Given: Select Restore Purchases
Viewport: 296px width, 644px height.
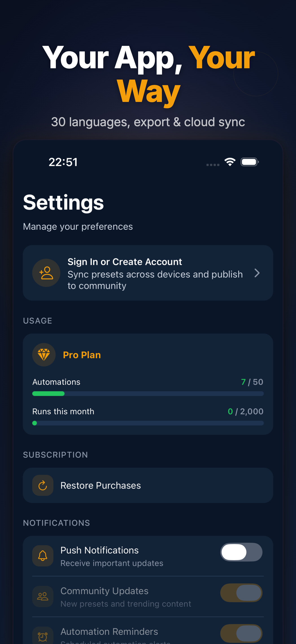Looking at the screenshot, I should click(x=148, y=485).
